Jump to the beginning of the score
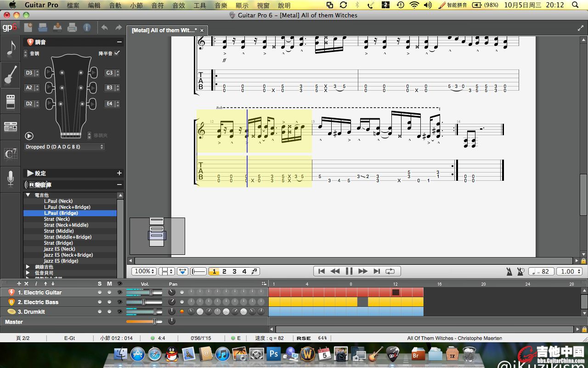 click(x=322, y=271)
